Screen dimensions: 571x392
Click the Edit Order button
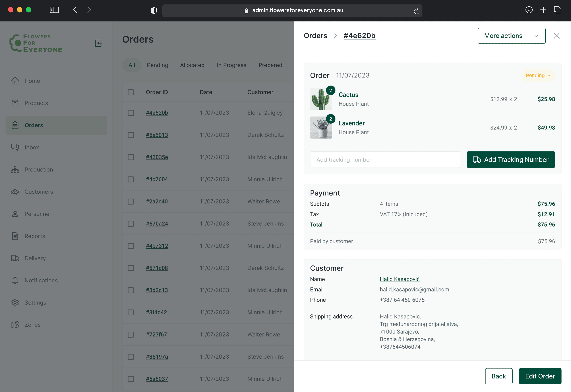[540, 376]
